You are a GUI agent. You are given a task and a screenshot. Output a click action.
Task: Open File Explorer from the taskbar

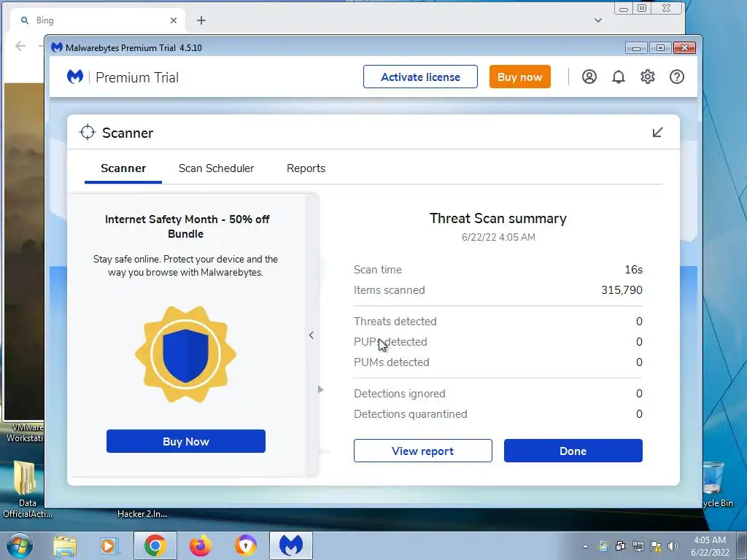(x=65, y=545)
